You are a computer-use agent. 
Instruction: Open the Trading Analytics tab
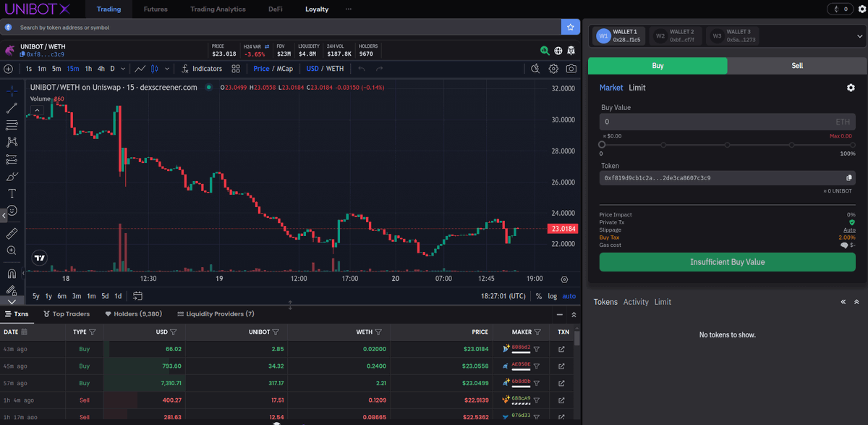point(218,9)
